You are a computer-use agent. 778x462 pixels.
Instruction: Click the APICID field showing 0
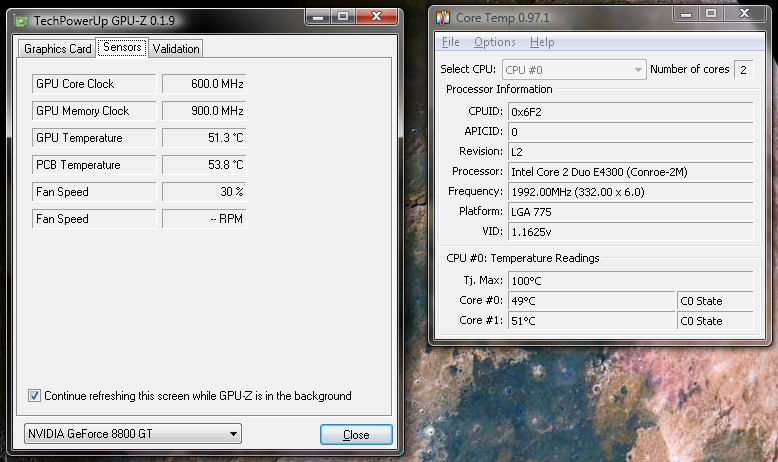point(631,132)
